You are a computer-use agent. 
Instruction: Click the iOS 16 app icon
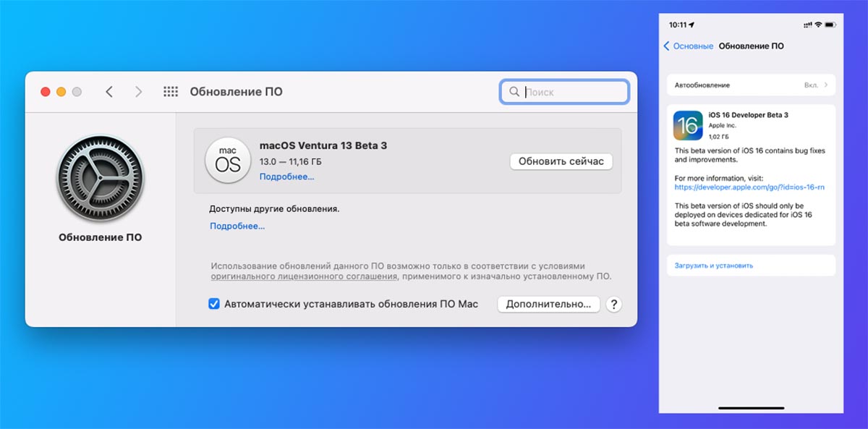[688, 125]
